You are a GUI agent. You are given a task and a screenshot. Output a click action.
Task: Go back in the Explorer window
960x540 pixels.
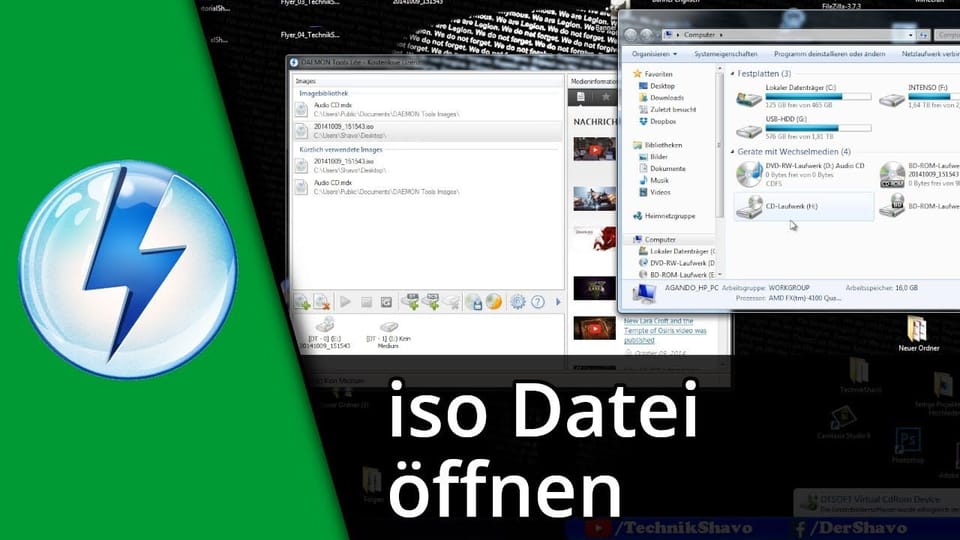(x=631, y=35)
